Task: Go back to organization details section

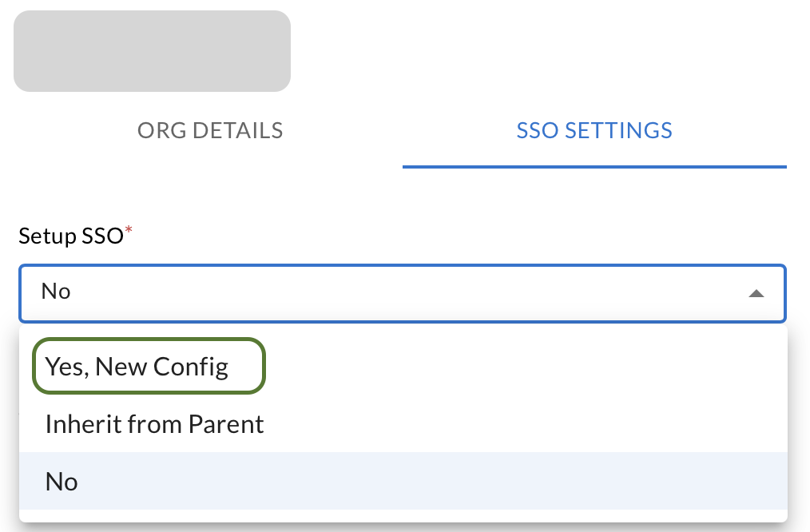Action: 210,130
